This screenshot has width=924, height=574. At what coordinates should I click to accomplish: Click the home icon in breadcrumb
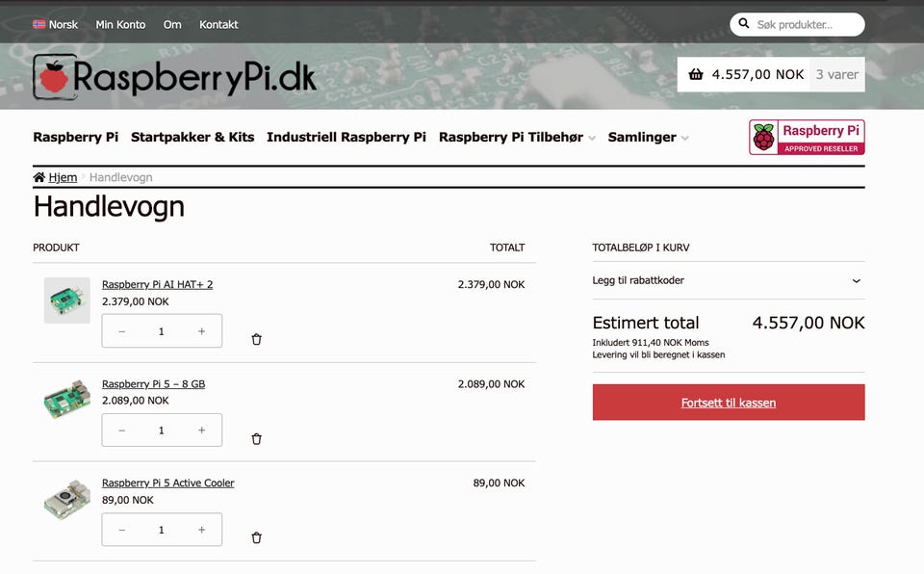tap(38, 177)
